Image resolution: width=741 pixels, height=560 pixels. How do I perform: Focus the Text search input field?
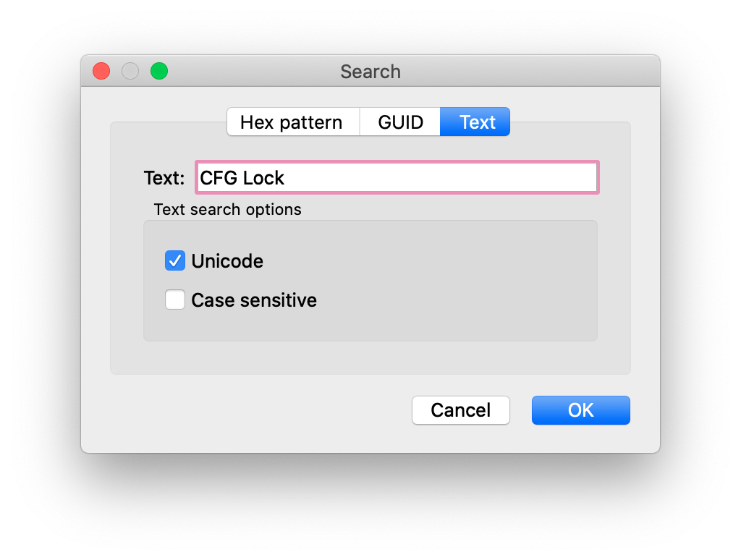(397, 177)
